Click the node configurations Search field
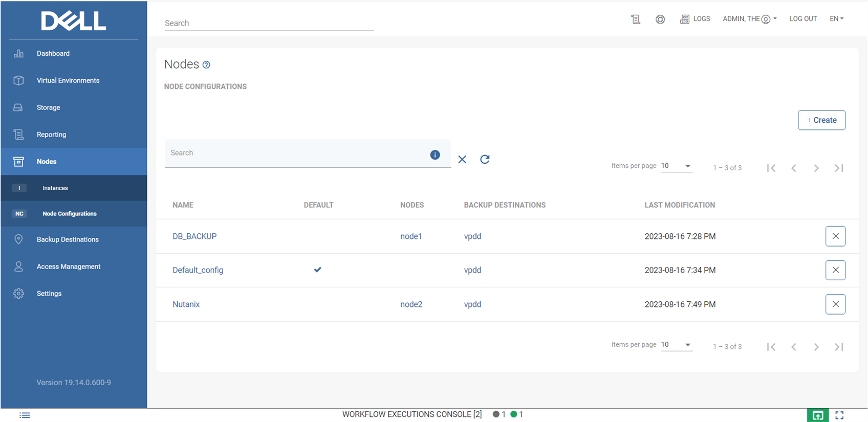 [297, 153]
